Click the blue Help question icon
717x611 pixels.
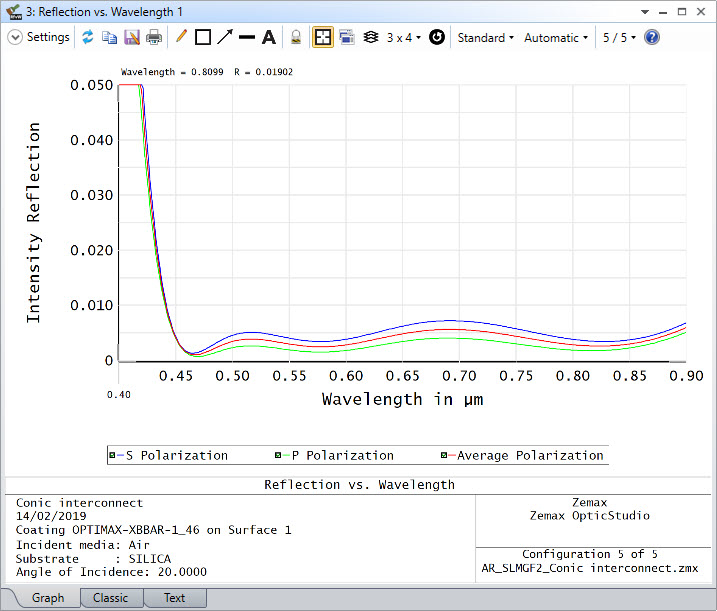point(652,38)
